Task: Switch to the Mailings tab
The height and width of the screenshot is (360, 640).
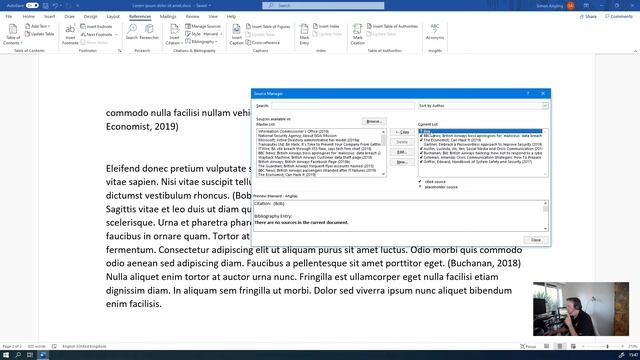Action: (x=168, y=16)
